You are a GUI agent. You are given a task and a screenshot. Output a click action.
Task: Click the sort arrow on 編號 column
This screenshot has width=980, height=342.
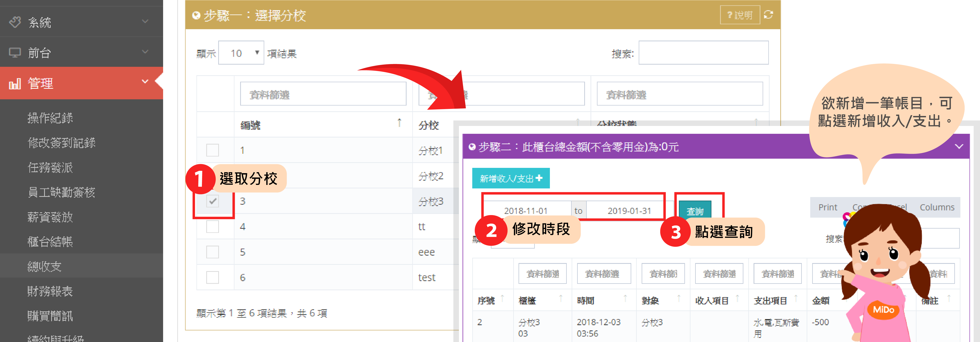click(x=399, y=123)
